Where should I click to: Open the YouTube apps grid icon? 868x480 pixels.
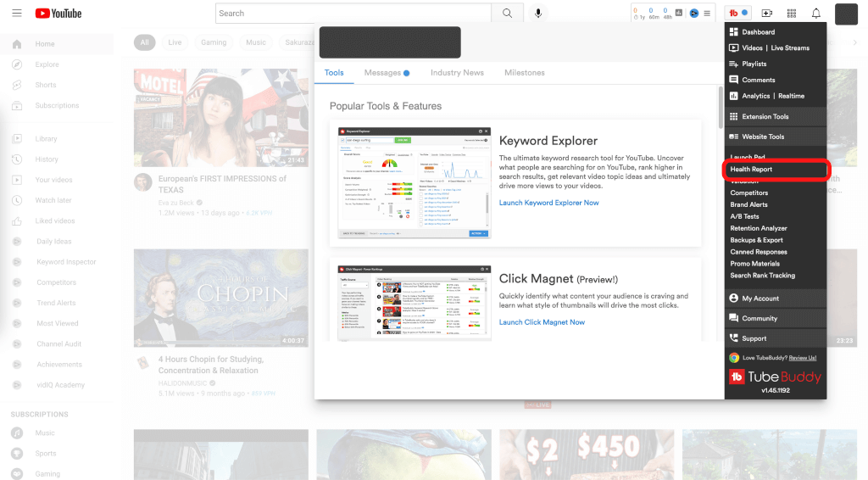(x=792, y=14)
